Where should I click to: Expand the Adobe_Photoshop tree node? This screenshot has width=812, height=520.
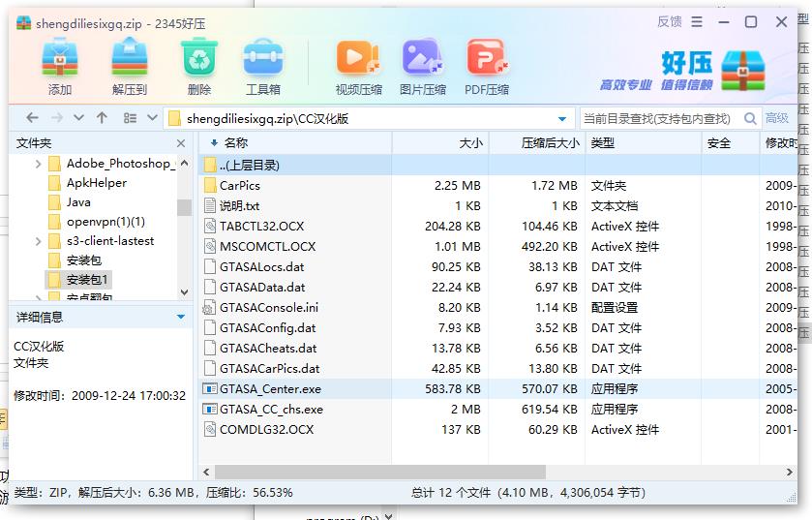[38, 164]
